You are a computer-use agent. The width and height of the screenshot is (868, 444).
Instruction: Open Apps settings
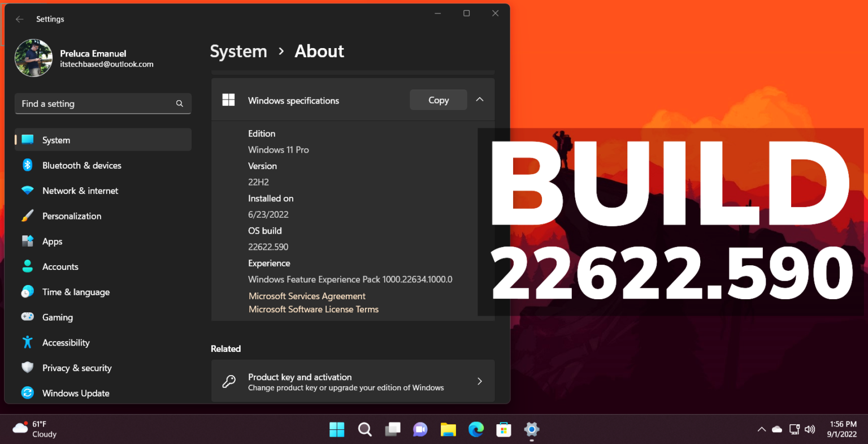(52, 241)
